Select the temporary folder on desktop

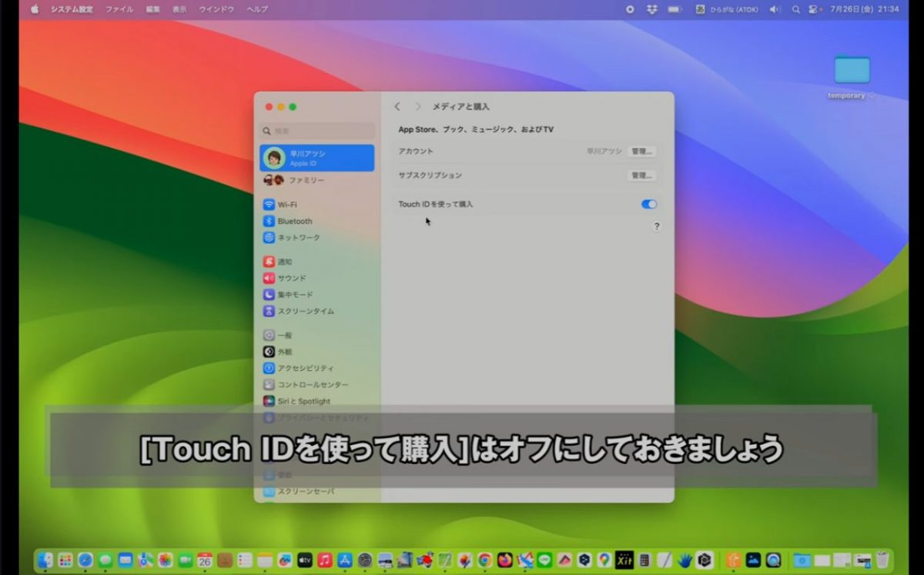pos(852,75)
